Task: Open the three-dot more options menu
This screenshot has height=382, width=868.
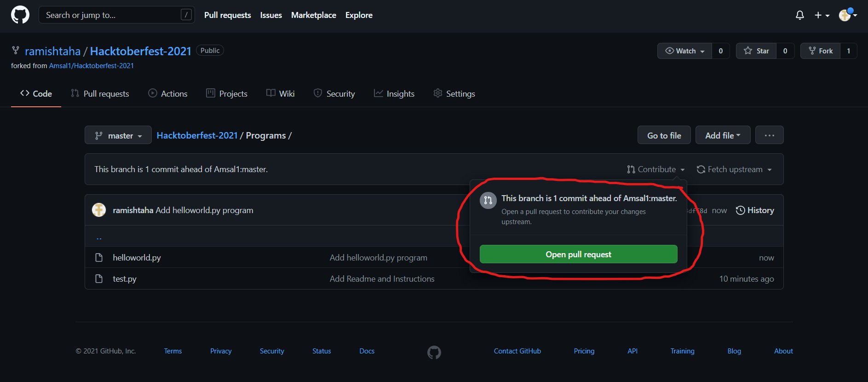Action: click(770, 135)
